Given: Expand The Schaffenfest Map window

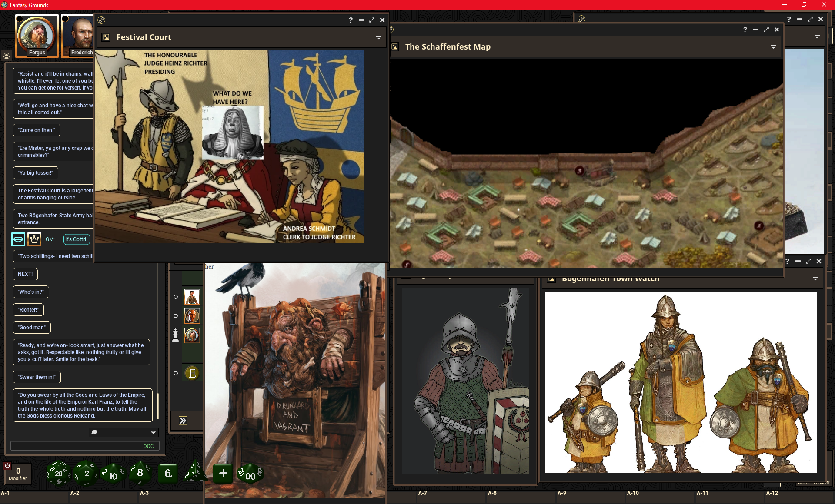Looking at the screenshot, I should click(x=766, y=30).
